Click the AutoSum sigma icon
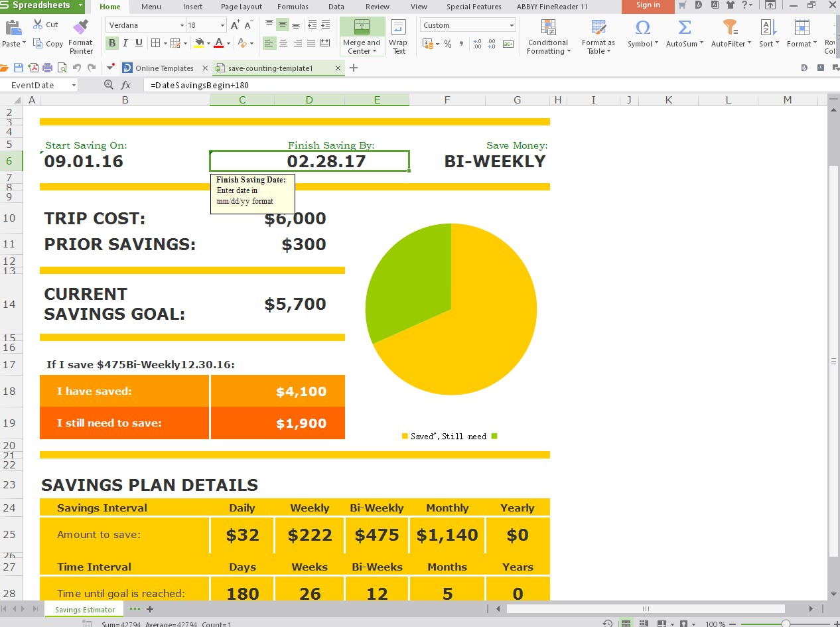Image resolution: width=840 pixels, height=627 pixels. pos(684,28)
